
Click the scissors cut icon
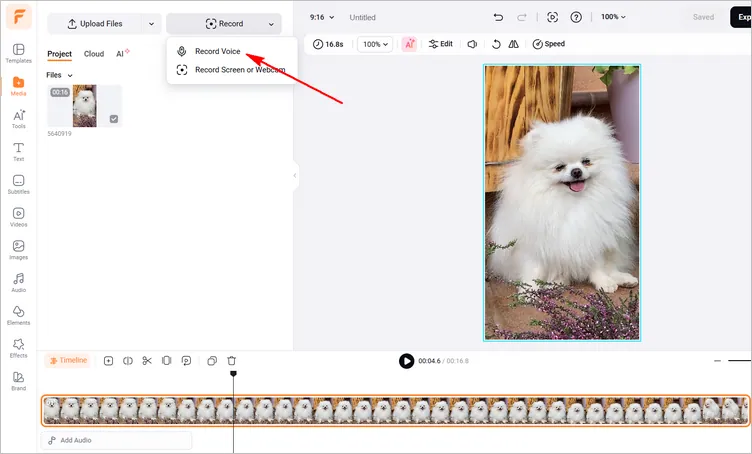coord(147,361)
